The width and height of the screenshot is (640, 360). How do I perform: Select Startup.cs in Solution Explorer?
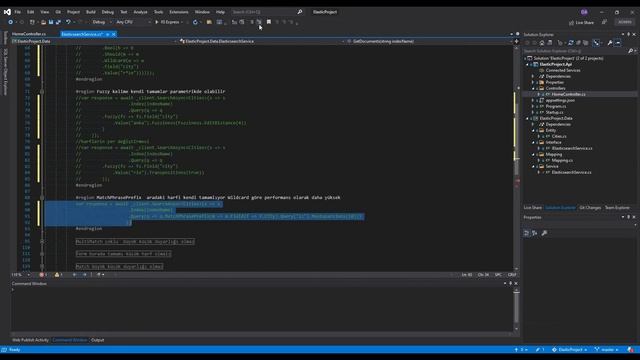(554, 112)
